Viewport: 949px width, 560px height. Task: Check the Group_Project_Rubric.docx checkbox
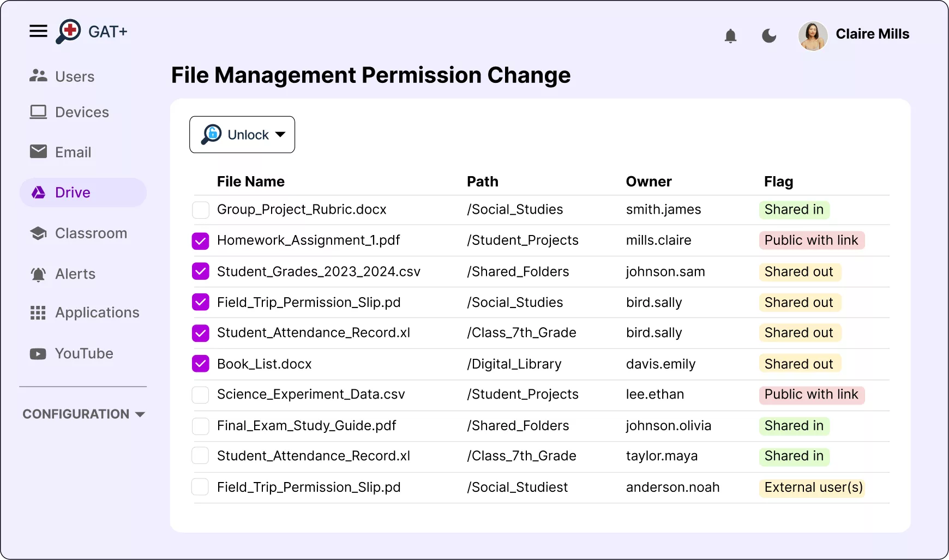(201, 210)
